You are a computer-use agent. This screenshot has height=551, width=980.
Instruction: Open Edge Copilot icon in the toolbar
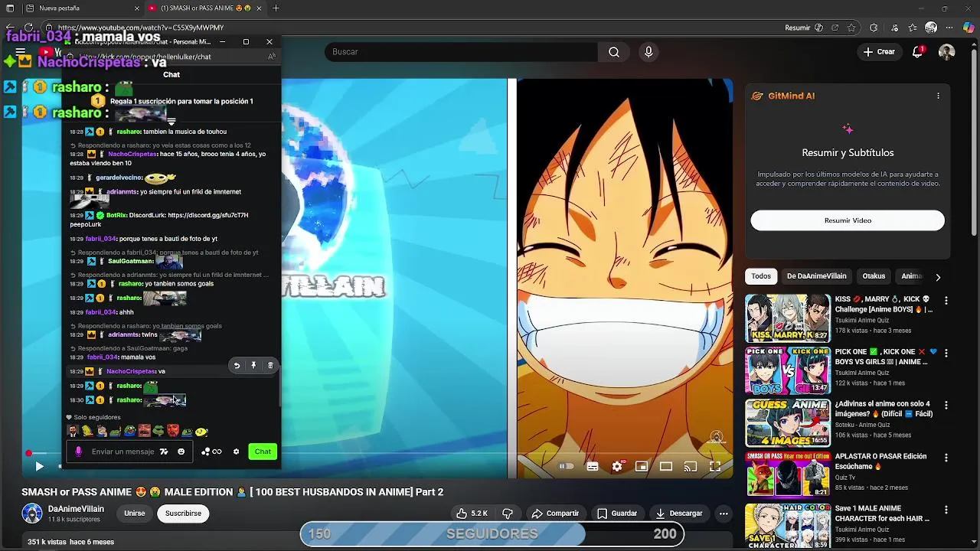969,28
